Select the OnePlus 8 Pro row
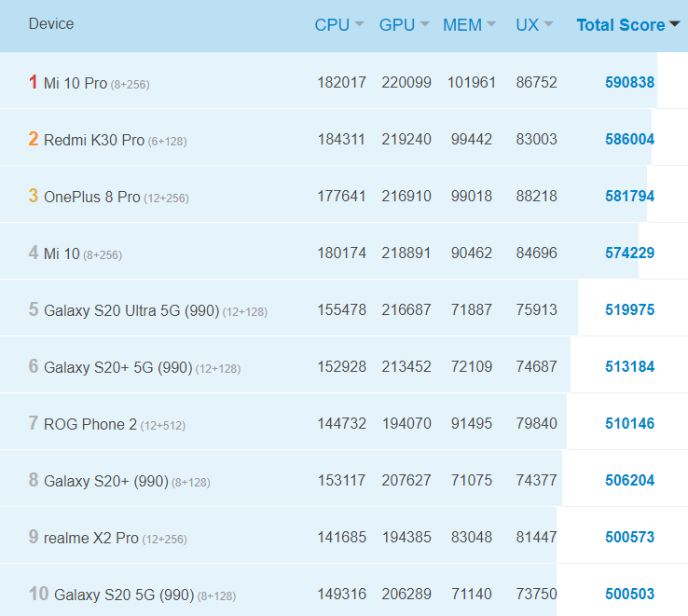This screenshot has height=616, width=688. pos(92,197)
